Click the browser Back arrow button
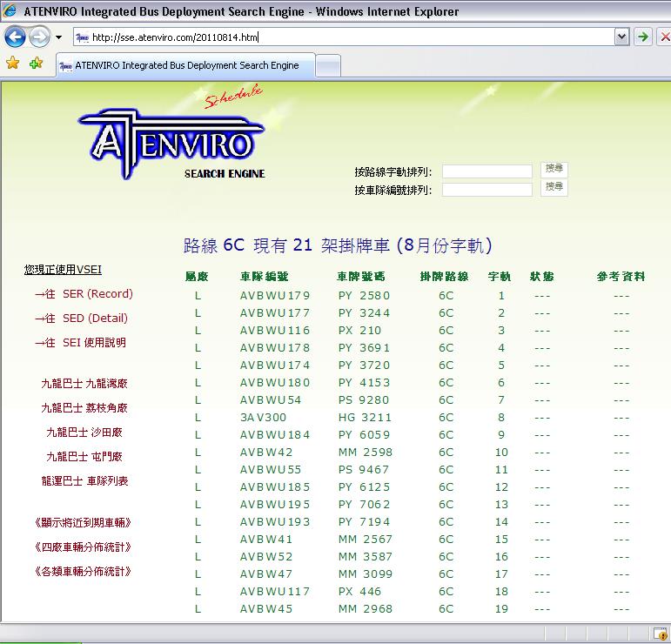This screenshot has height=644, width=671. pyautogui.click(x=15, y=37)
